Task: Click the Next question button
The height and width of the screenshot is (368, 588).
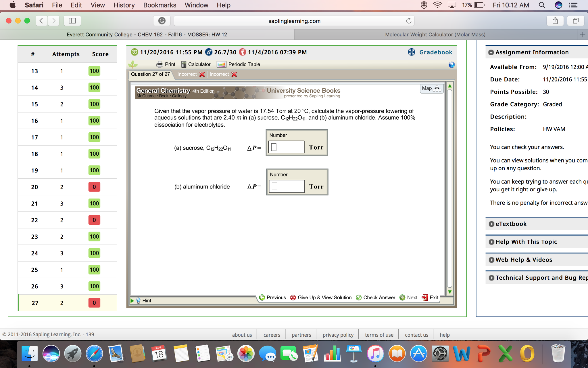Action: pos(408,297)
